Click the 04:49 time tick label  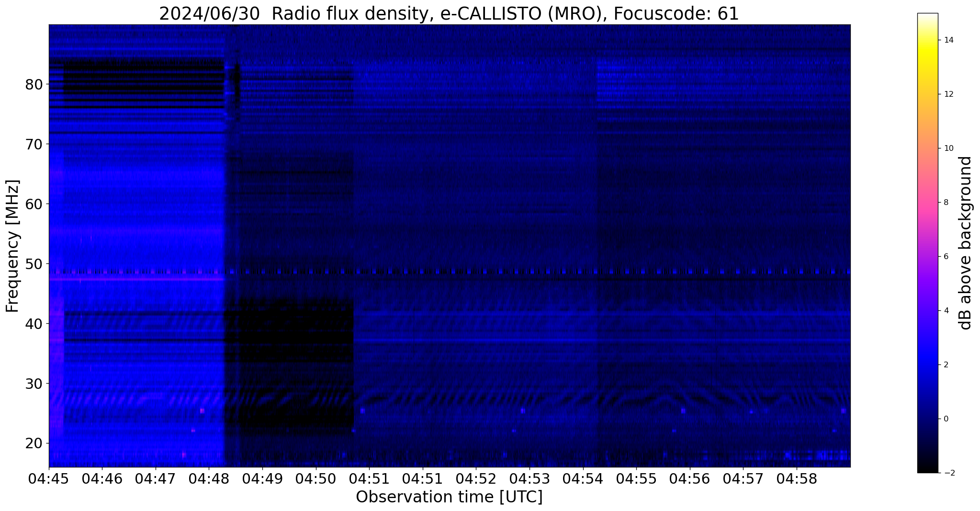pos(262,479)
